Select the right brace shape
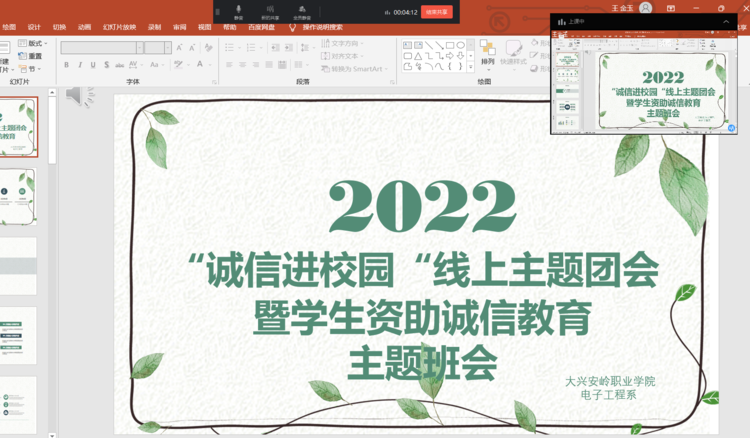The image size is (750, 438). [460, 66]
